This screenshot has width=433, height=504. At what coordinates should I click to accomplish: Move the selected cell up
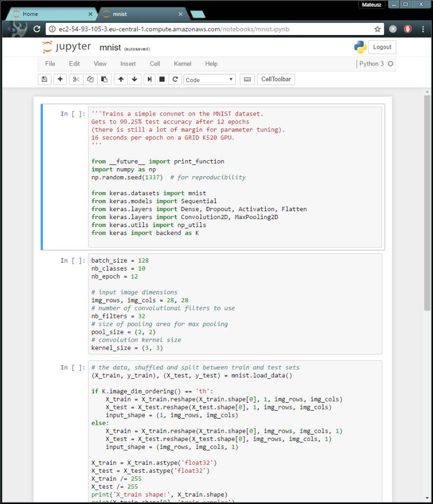(121, 80)
